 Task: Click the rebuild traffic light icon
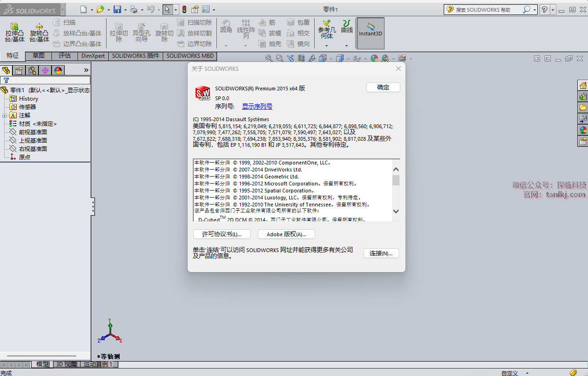[184, 9]
